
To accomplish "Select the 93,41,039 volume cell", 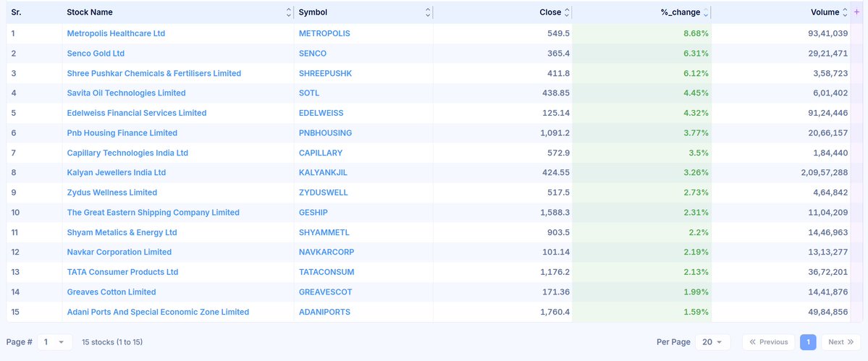I will pos(781,33).
